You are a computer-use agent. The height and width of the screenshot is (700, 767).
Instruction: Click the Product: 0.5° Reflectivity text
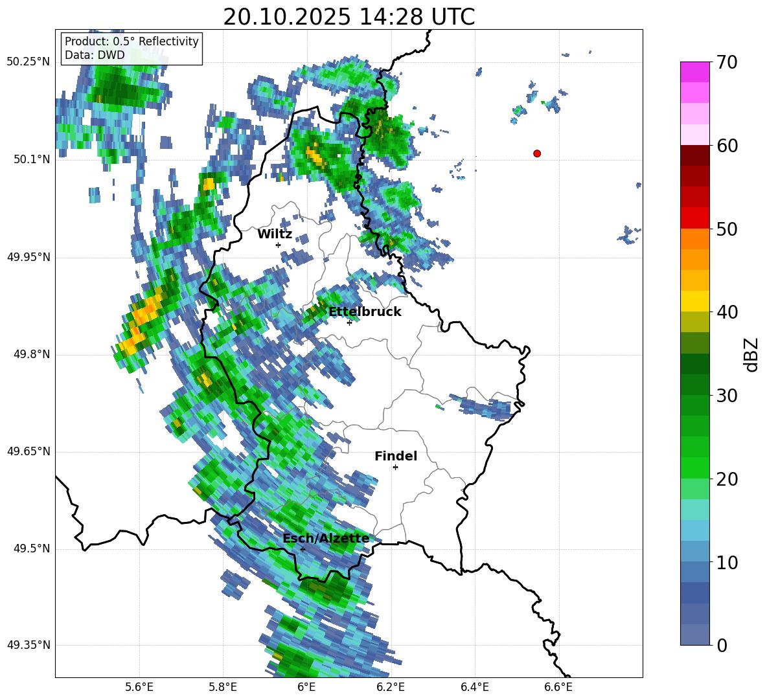(132, 41)
